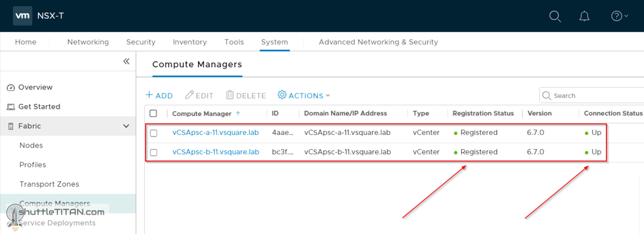This screenshot has width=644, height=234.
Task: Open the ACTIONS gear dropdown
Action: pyautogui.click(x=304, y=96)
